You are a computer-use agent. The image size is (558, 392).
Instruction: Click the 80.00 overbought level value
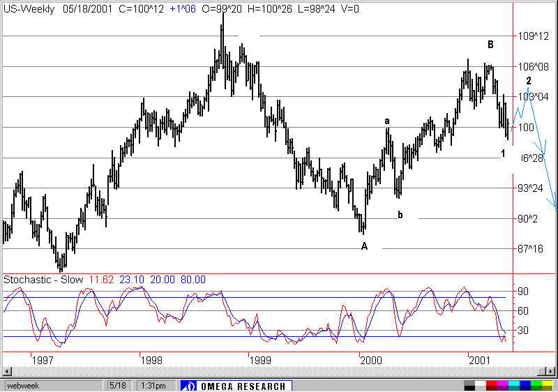click(x=193, y=280)
